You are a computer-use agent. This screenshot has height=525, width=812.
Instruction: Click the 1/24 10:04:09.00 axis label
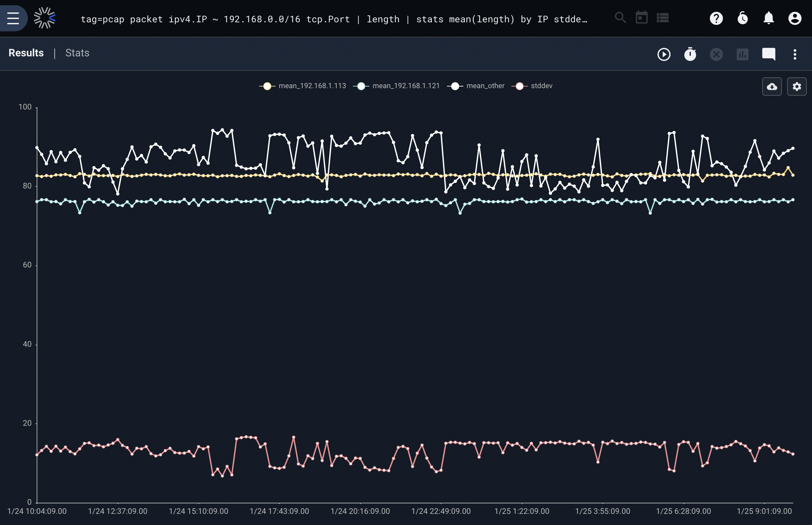pyautogui.click(x=37, y=511)
